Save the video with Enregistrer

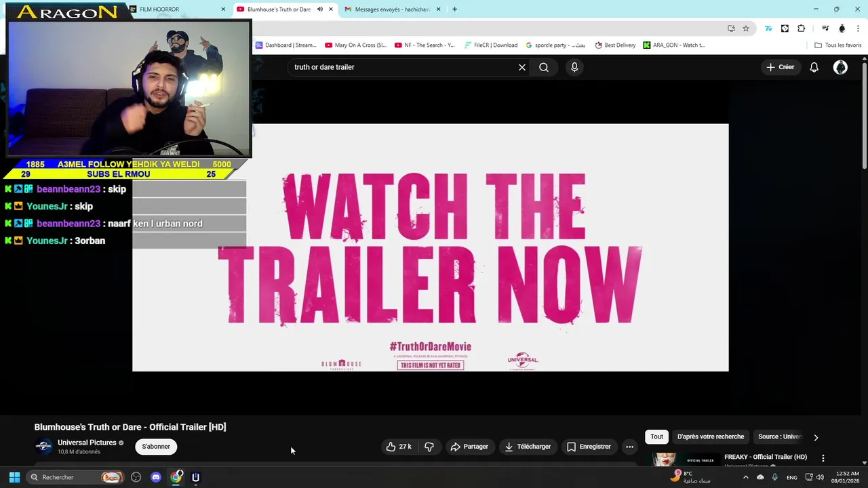tap(589, 447)
